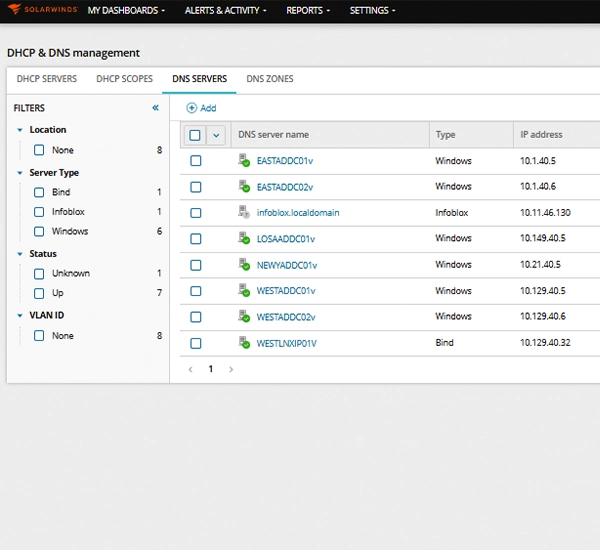Screen dimensions: 600x550
Task: Click server status icon for LOSAADDC01v
Action: [244, 238]
